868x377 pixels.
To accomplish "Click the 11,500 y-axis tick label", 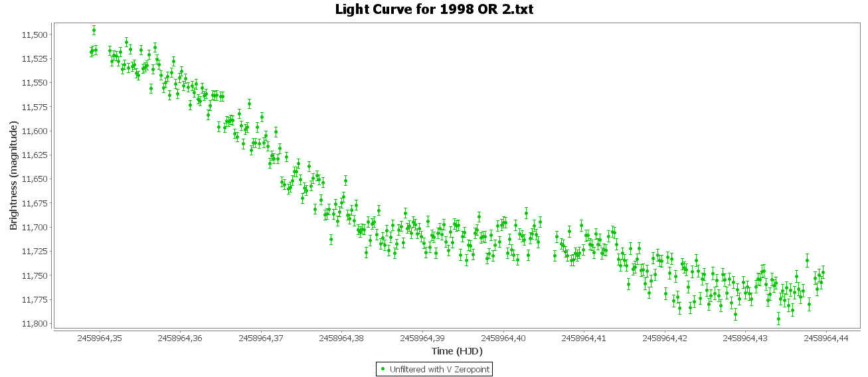I will click(x=35, y=35).
